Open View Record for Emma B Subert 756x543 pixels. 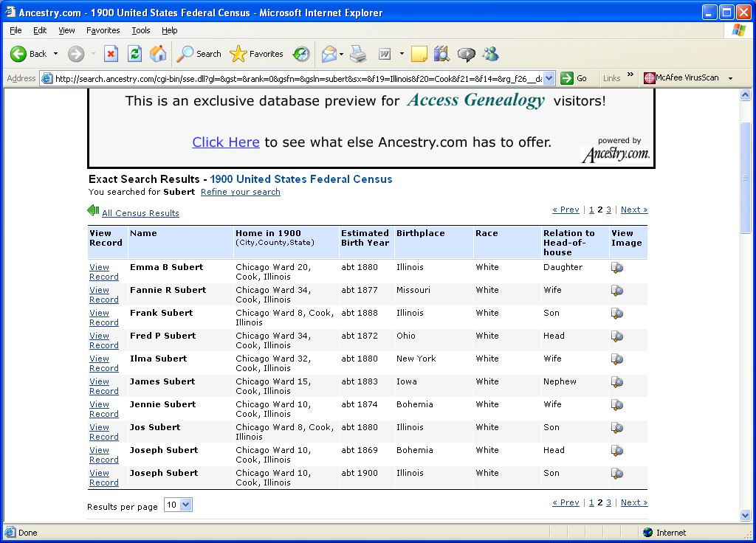coord(103,271)
